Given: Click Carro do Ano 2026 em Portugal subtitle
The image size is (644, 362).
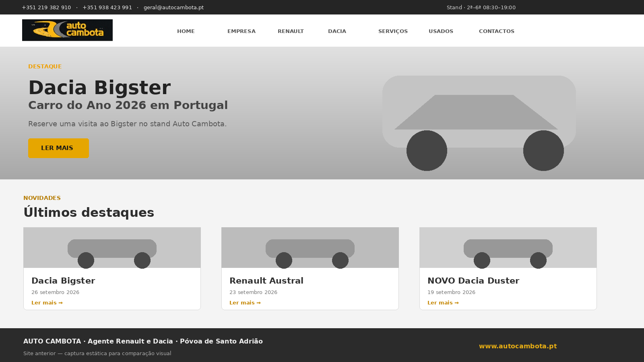Looking at the screenshot, I should pyautogui.click(x=128, y=105).
